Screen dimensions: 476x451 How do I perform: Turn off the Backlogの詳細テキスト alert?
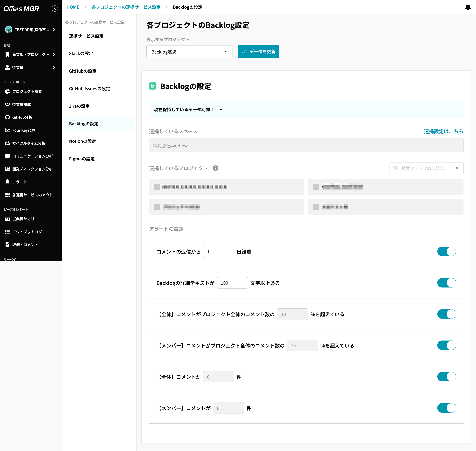click(447, 283)
